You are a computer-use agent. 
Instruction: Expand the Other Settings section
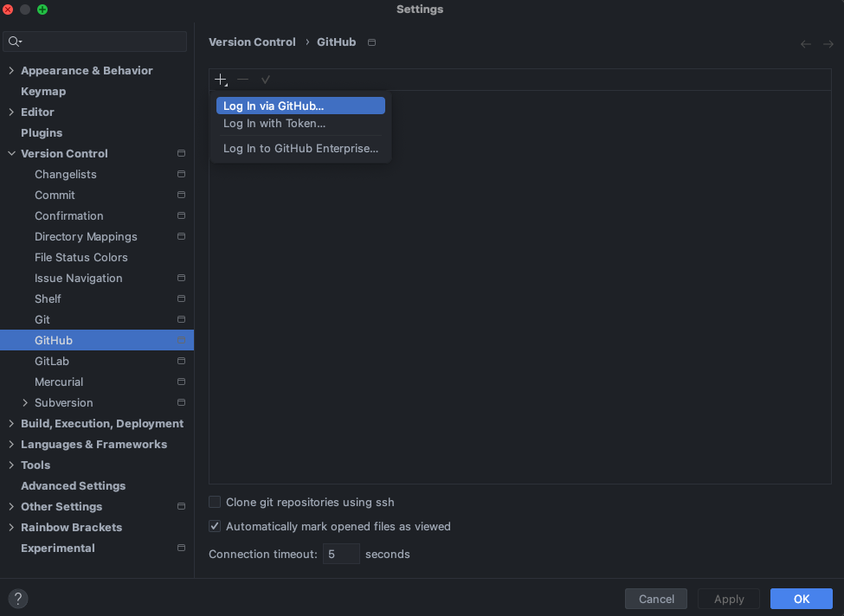(11, 506)
